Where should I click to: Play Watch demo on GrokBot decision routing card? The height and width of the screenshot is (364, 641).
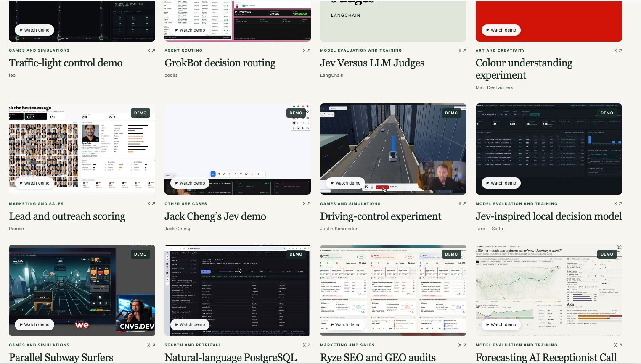coord(190,30)
